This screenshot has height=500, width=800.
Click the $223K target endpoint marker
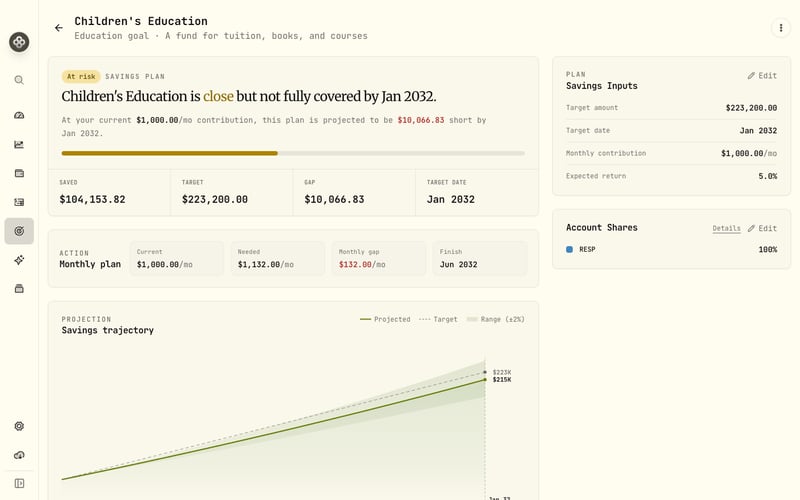485,372
